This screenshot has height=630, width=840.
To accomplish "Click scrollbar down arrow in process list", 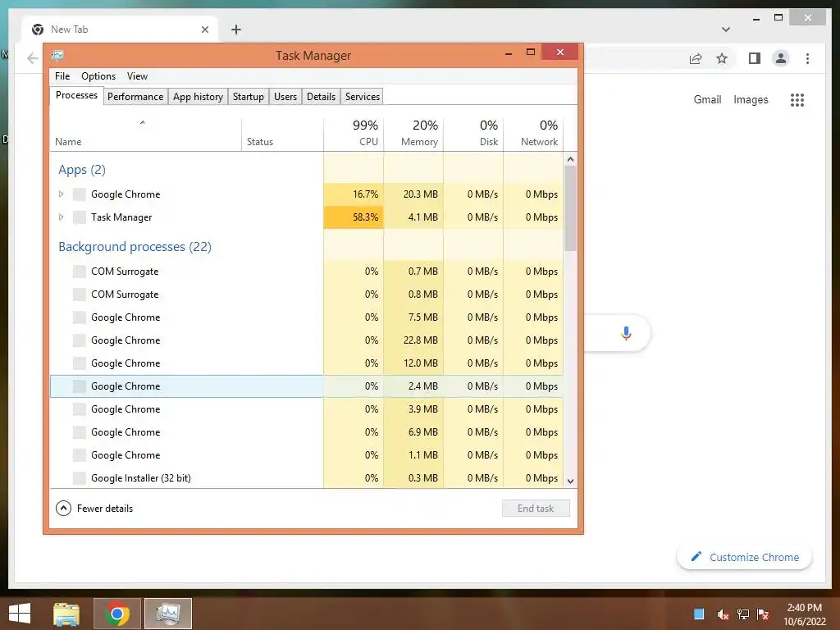I will (571, 481).
